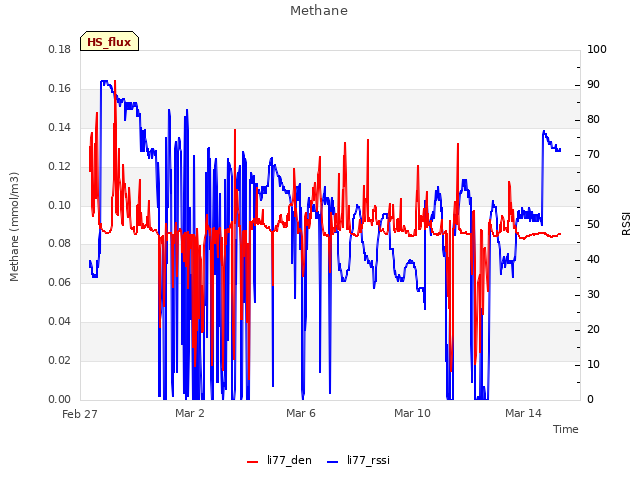640x480 pixels.
Task: Click the 0.02 left axis value
Action: click(x=60, y=360)
